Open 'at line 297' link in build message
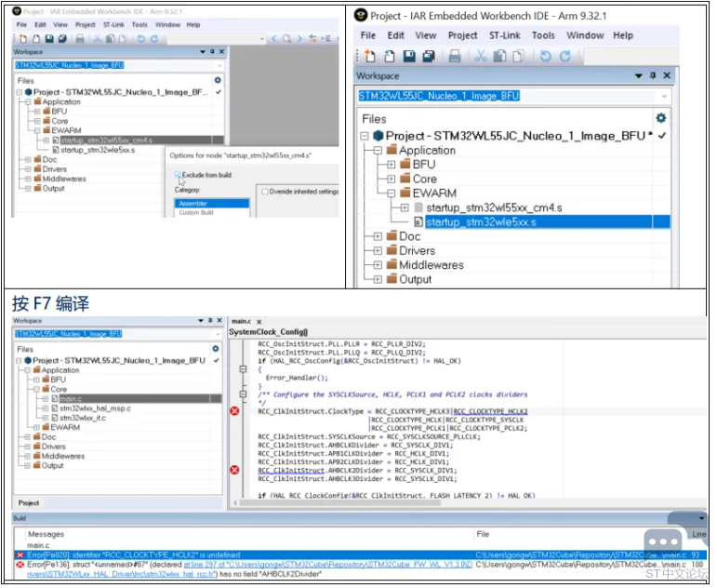Screen dimensions: 717x588 coord(328,565)
